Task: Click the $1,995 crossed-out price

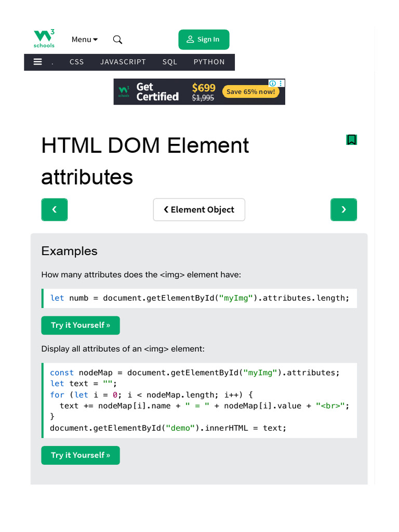Action: coord(203,98)
